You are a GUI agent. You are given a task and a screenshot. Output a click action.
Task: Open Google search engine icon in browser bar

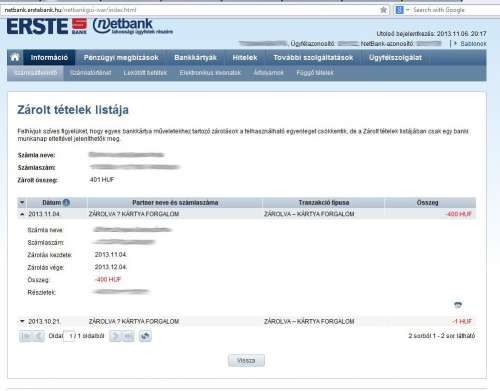click(x=399, y=10)
